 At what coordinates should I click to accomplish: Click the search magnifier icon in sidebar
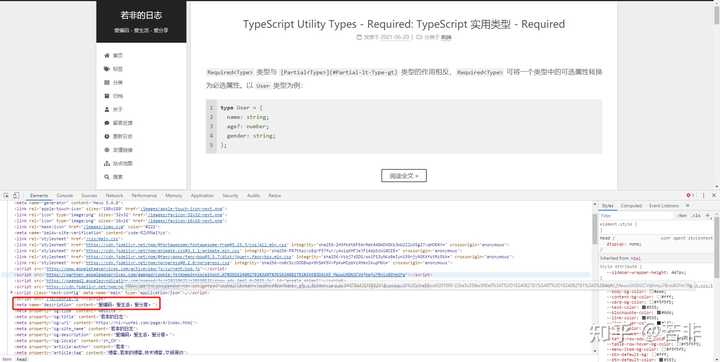107,177
